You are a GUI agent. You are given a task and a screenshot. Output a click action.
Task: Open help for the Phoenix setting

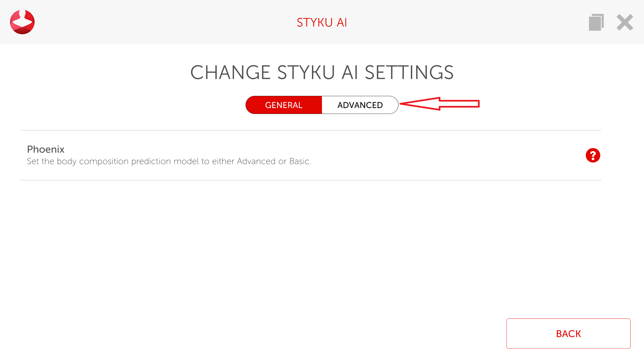tap(593, 156)
